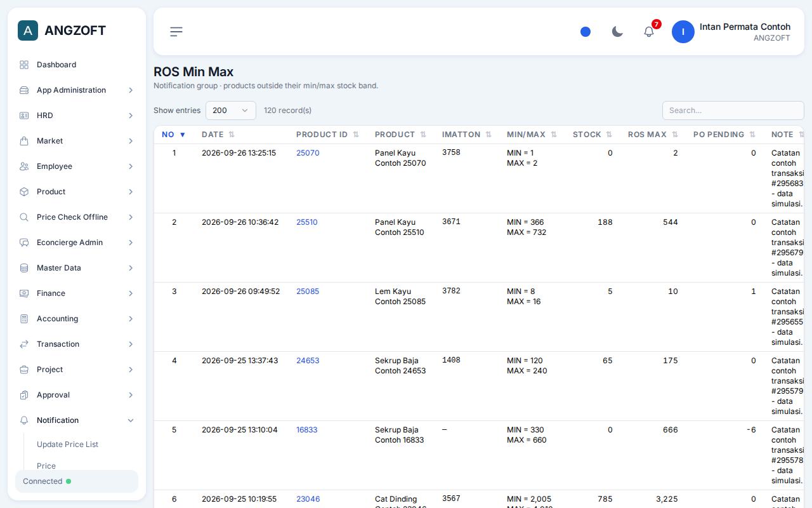Click the Dashboard grid icon
The image size is (812, 508).
24,65
